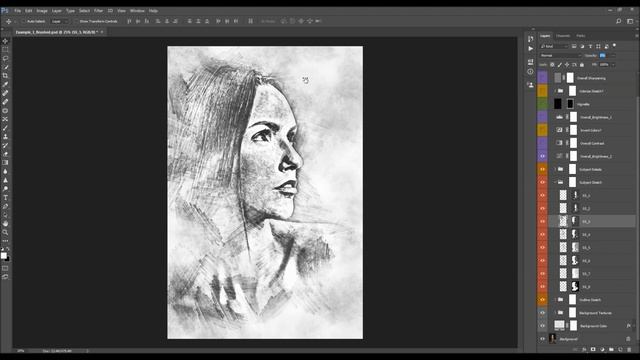Open the fx layer style icon
This screenshot has width=640, height=360.
click(584, 350)
